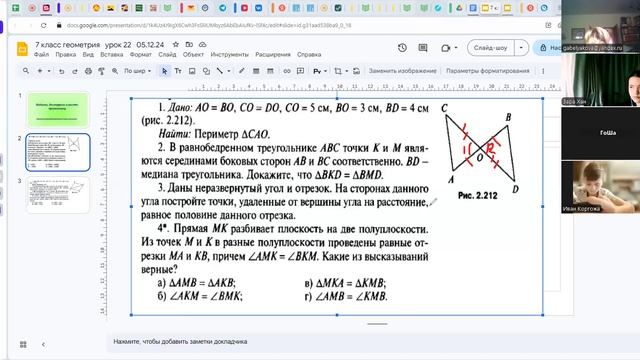Viewport: 640px width, 360px height.
Task: Click the border color pencil icon
Action: click(242, 71)
